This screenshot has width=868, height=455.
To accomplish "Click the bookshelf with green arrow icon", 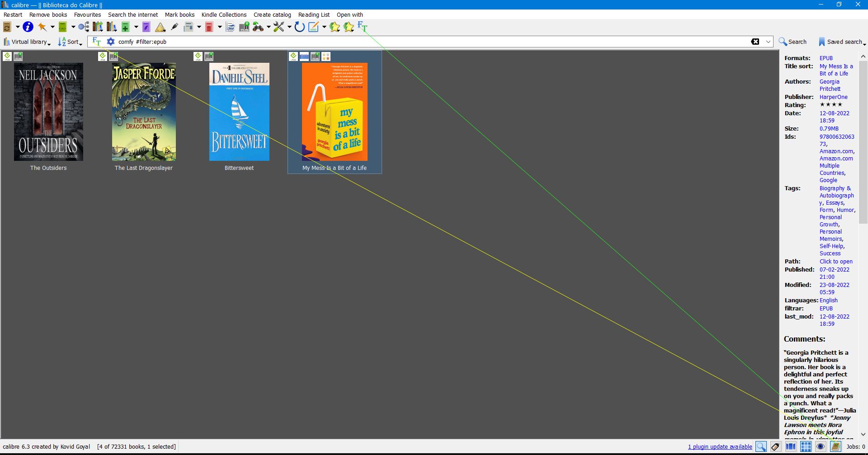I will click(x=97, y=27).
